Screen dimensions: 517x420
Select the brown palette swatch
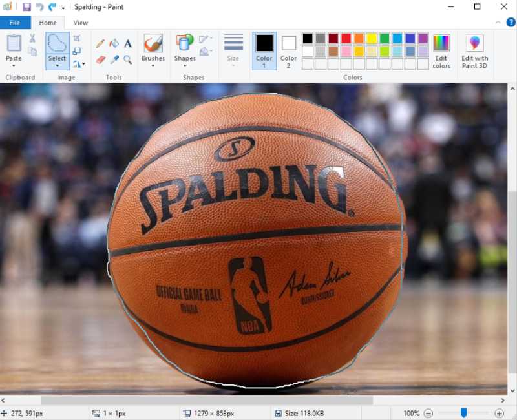[x=333, y=51]
